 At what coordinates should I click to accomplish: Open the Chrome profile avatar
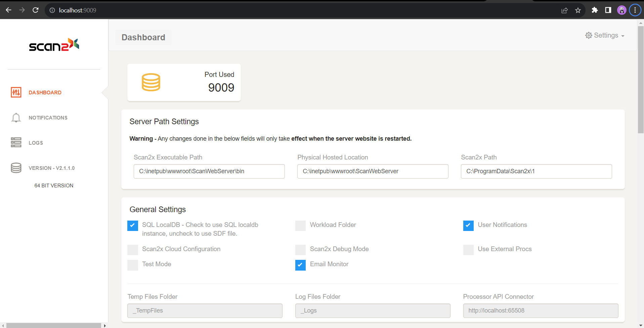tap(622, 10)
